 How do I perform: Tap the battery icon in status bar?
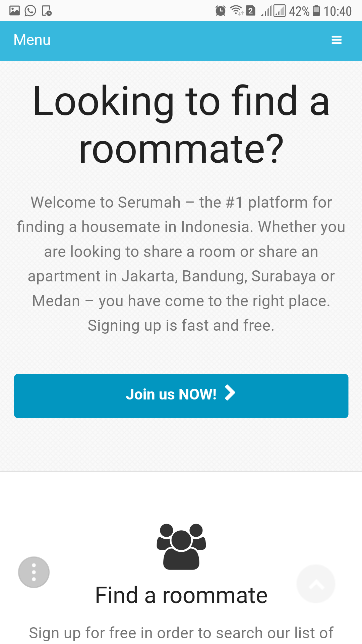[x=316, y=11]
